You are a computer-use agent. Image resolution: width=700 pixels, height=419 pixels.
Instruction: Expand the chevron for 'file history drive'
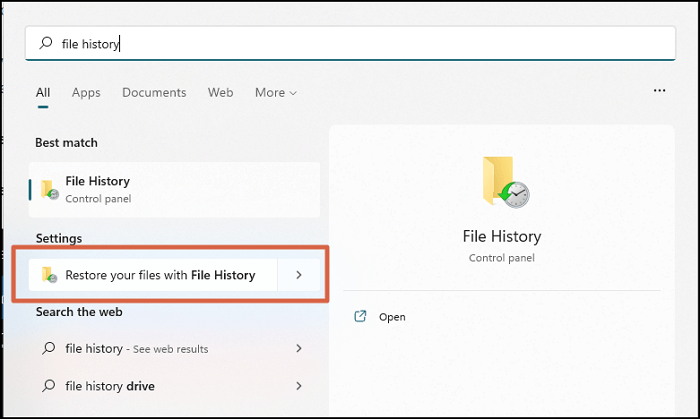point(299,386)
